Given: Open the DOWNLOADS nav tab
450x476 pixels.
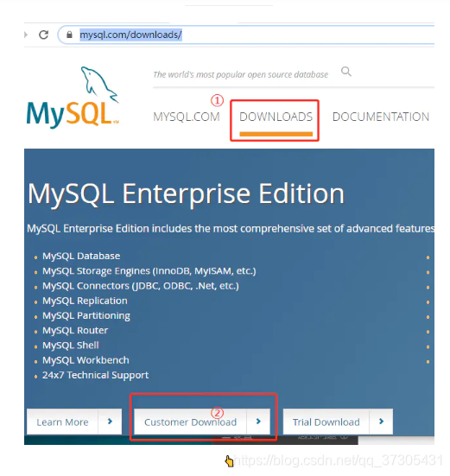Looking at the screenshot, I should pos(276,117).
